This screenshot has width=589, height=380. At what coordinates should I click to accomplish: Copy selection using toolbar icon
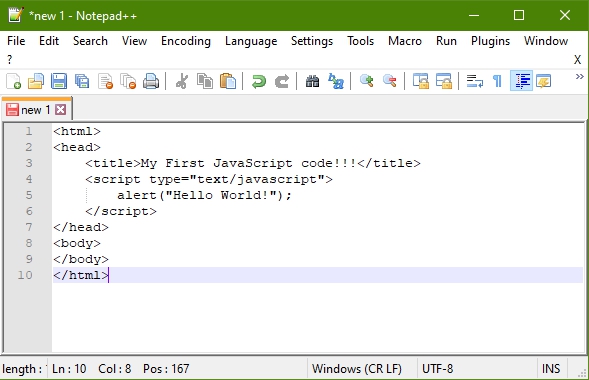tap(205, 81)
